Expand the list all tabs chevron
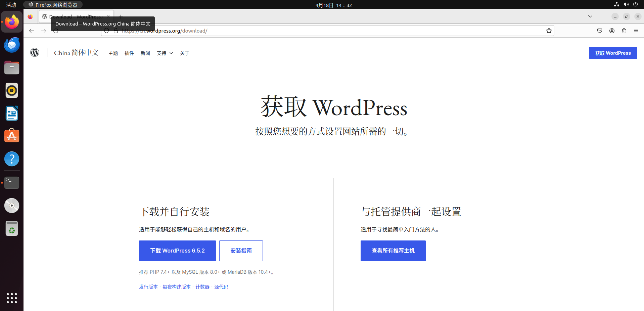 pos(590,16)
